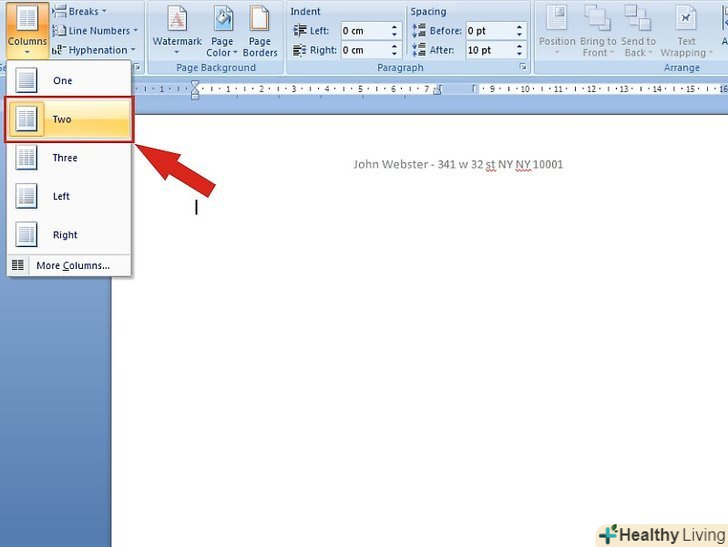The width and height of the screenshot is (728, 547).
Task: Click the More Columns icon
Action: [x=18, y=265]
